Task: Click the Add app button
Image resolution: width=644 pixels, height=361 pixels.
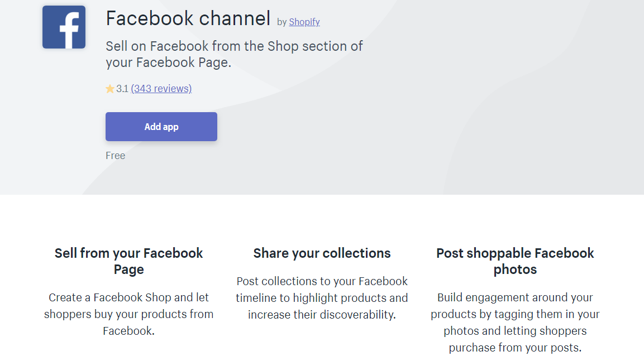Action: pos(161,127)
